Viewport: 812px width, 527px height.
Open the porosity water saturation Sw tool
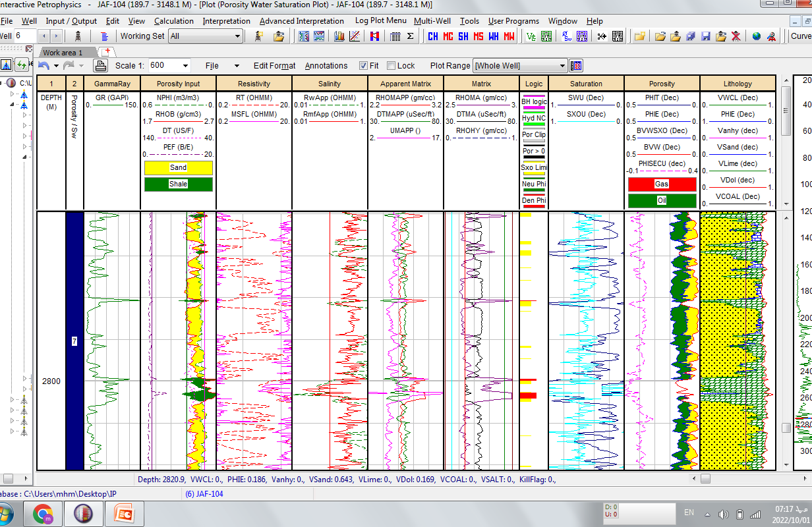(566, 36)
